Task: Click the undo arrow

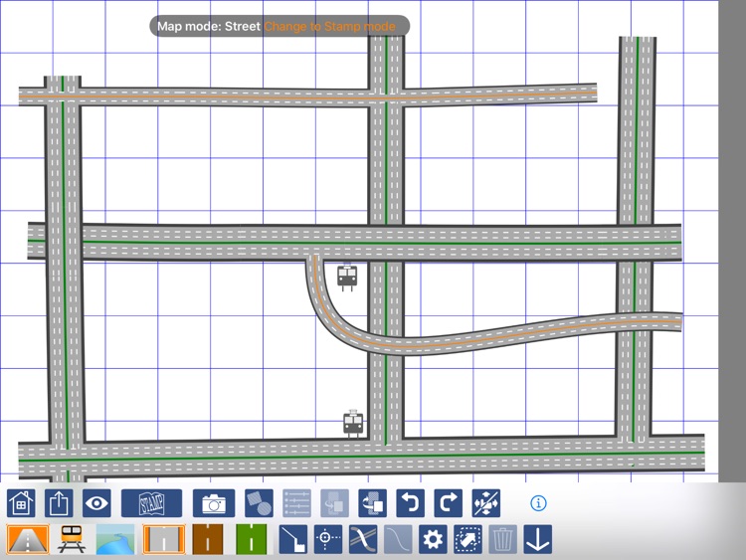Action: 410,503
